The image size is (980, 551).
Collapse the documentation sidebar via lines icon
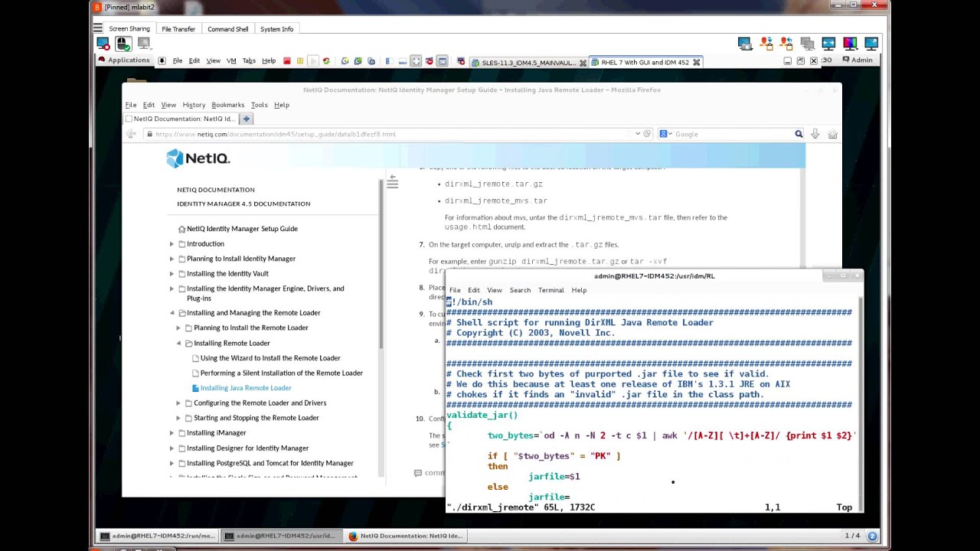(392, 181)
